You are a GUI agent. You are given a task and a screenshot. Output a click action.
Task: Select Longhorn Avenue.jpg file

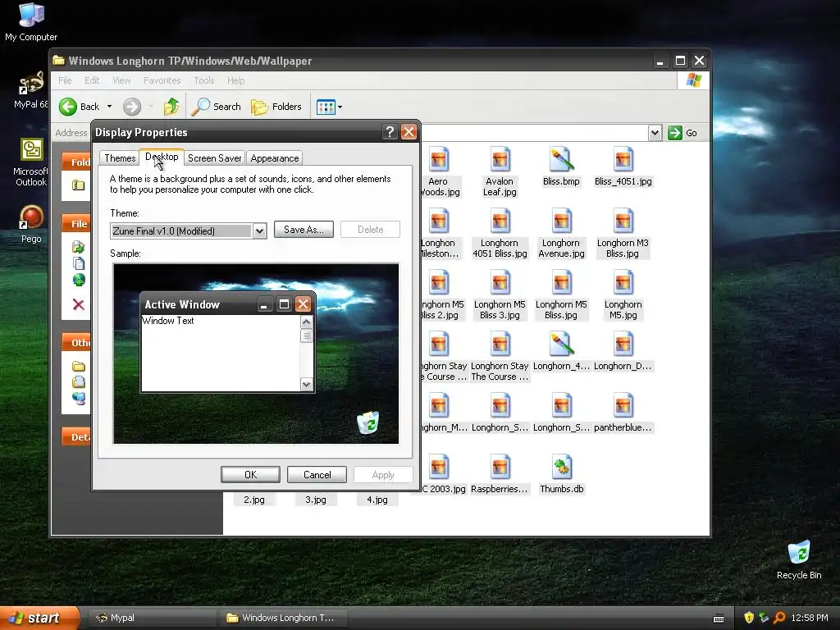[561, 234]
